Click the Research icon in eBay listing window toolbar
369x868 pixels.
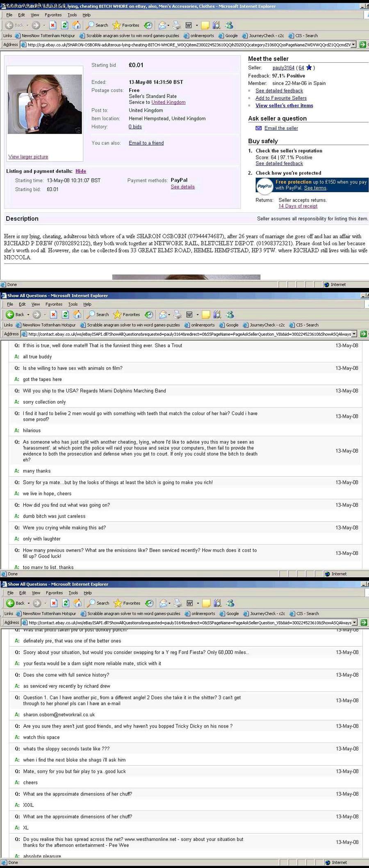(216, 25)
